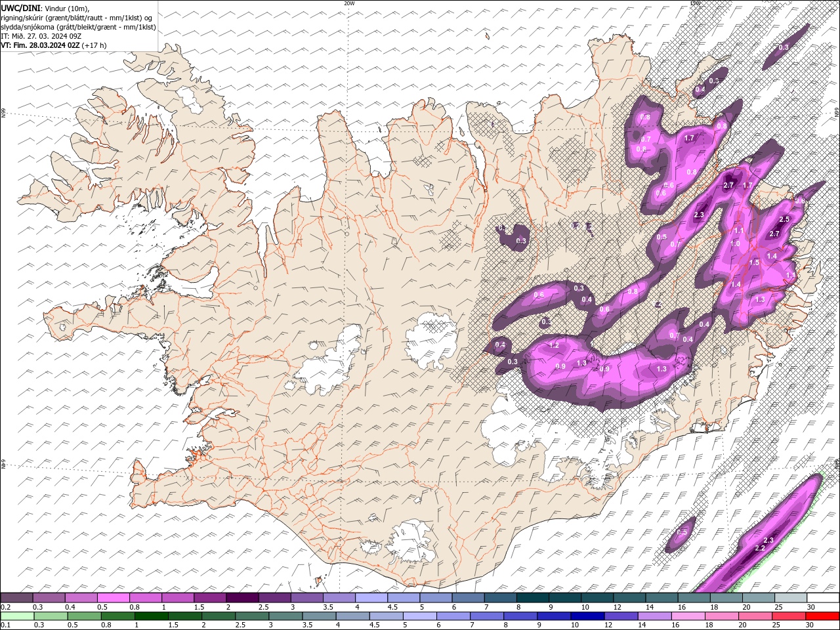Viewport: 840px width, 630px height.
Task: Click the '1.0' precipitation value on the map
Action: click(x=735, y=243)
